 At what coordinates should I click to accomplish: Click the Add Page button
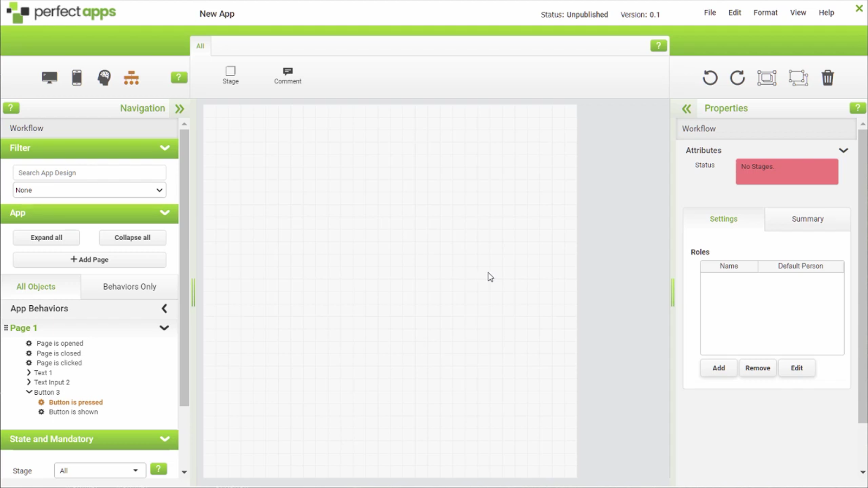89,259
